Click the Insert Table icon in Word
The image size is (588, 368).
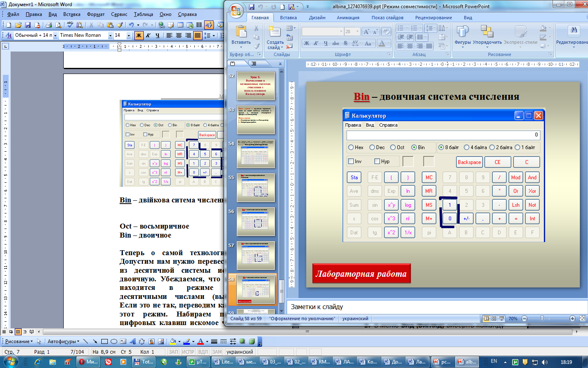point(180,25)
